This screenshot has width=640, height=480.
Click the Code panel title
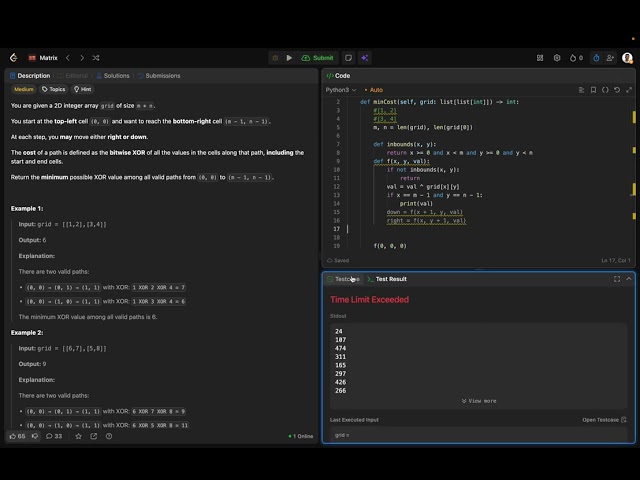[338, 76]
